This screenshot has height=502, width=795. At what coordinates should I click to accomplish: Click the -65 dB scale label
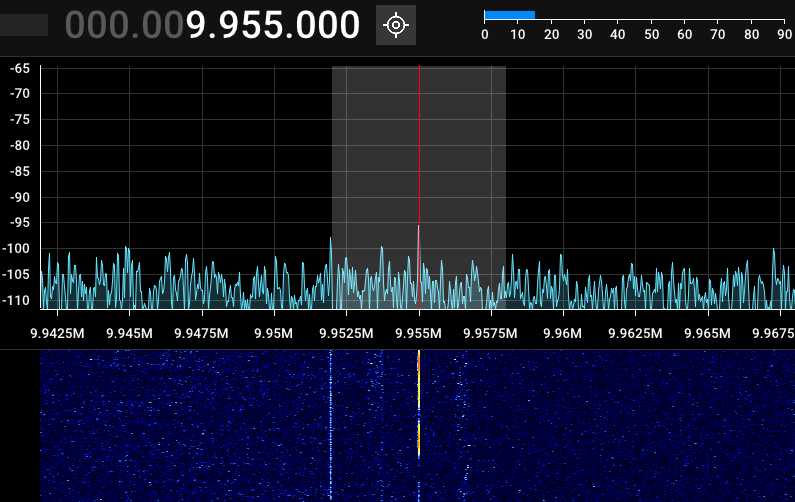(x=20, y=68)
